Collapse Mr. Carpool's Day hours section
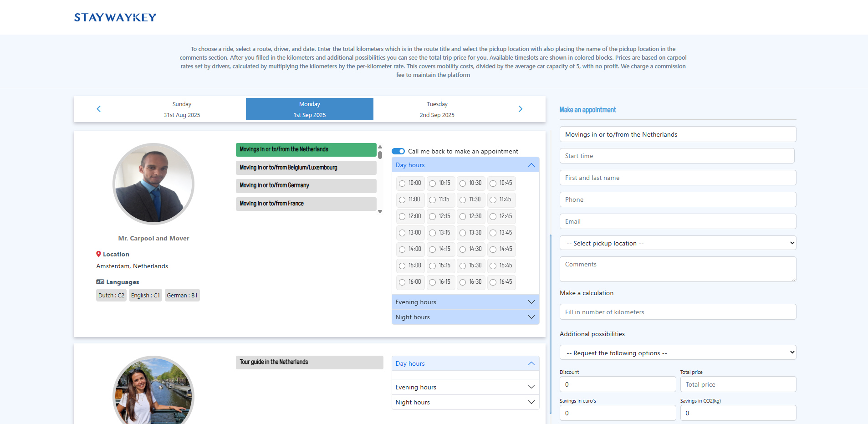Image resolution: width=868 pixels, height=424 pixels. 465,165
